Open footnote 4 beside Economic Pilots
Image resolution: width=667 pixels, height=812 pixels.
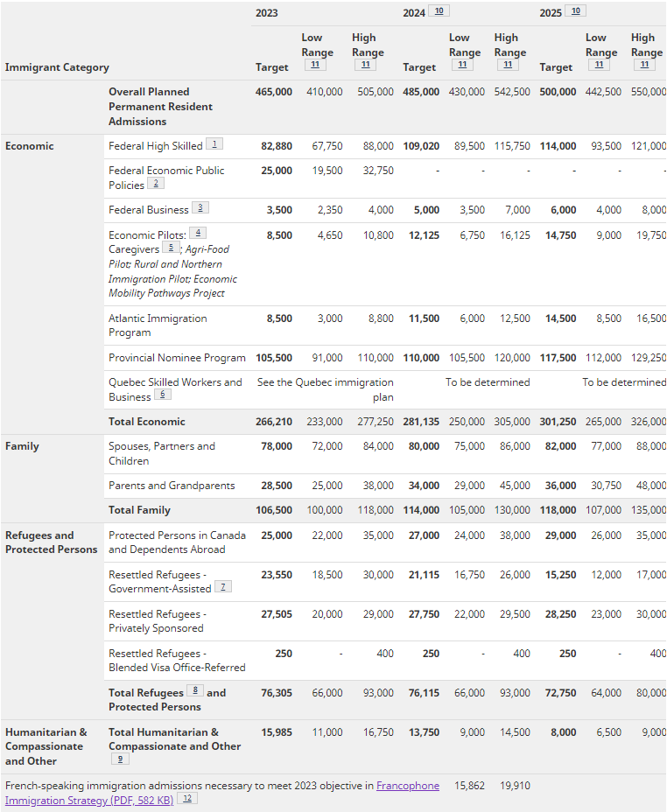[198, 233]
